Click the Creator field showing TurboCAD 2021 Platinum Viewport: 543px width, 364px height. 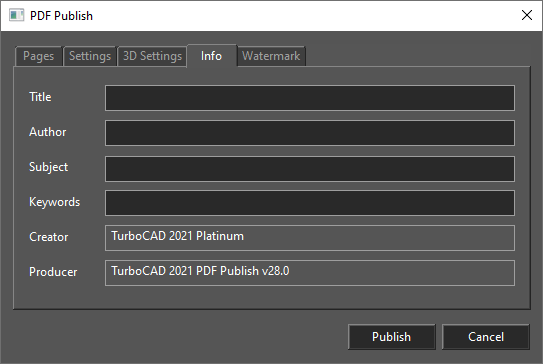[x=310, y=238]
